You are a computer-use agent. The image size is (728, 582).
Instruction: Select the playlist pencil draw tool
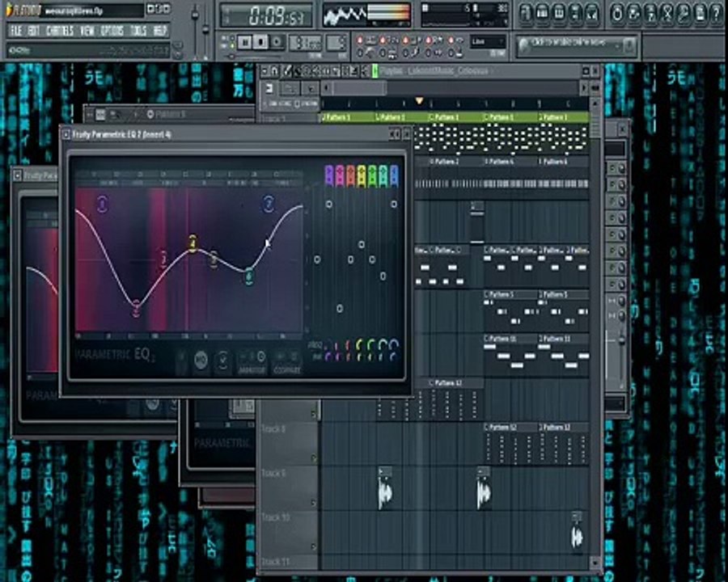click(x=287, y=71)
